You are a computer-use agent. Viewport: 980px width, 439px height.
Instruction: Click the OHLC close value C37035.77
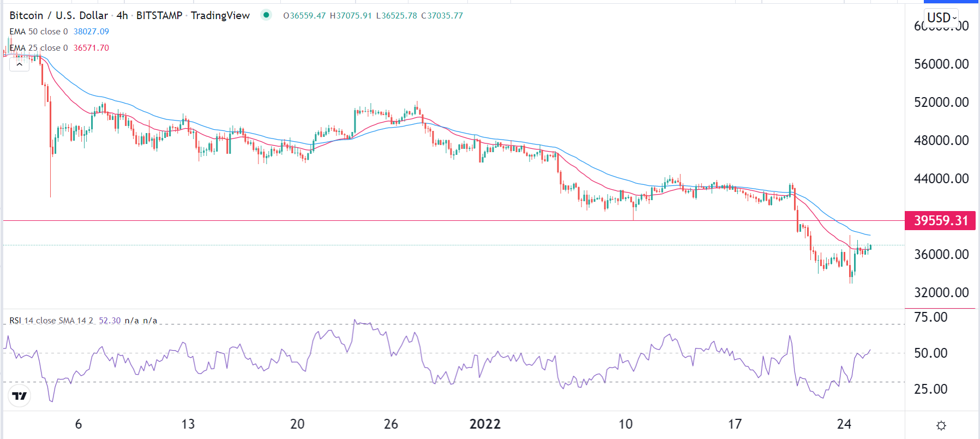442,15
